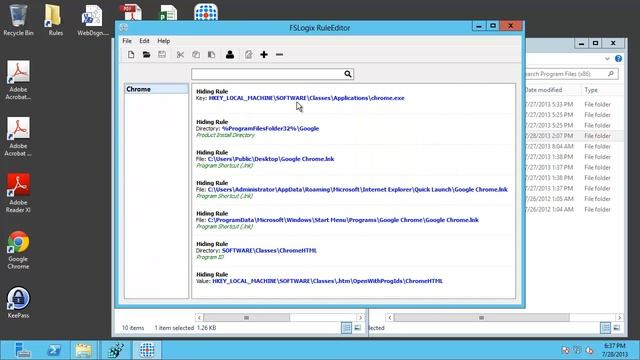Image resolution: width=640 pixels, height=360 pixels.
Task: Edit the selected rule with pencil icon
Action: click(248, 55)
